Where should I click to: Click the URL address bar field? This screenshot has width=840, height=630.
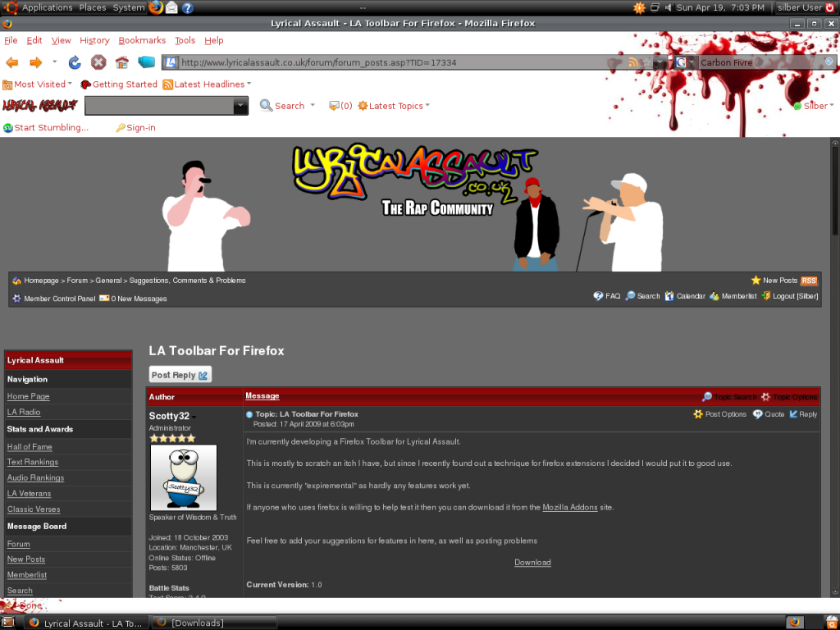click(394, 62)
